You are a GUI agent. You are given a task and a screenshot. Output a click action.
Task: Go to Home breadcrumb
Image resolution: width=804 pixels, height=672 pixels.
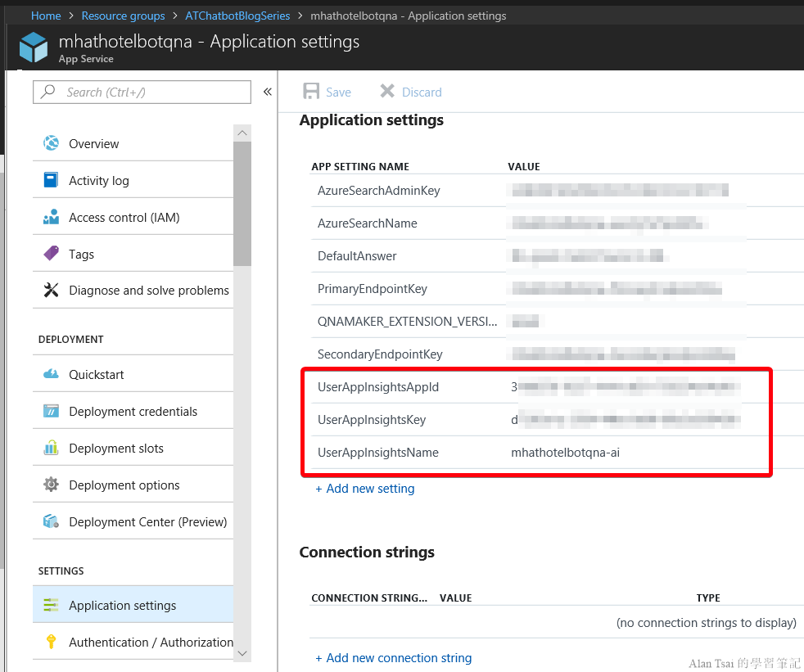click(46, 16)
